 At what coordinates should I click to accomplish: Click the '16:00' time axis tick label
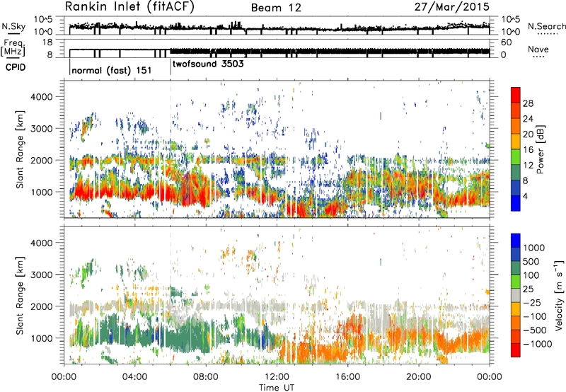[347, 377]
